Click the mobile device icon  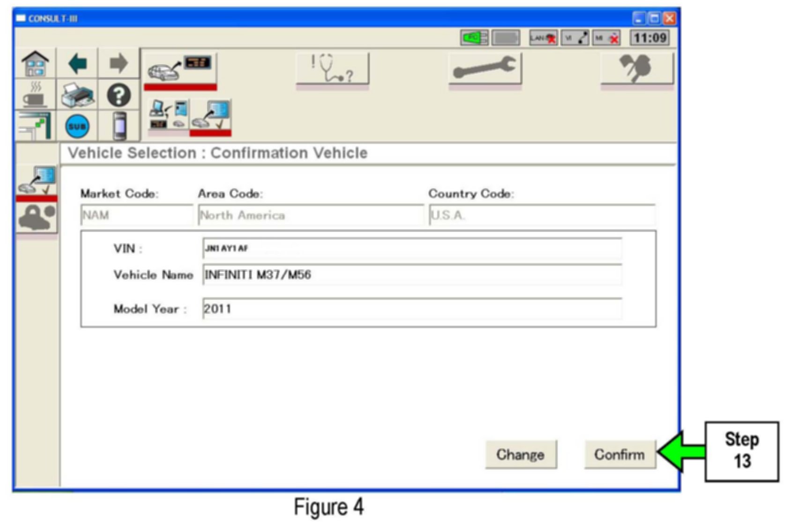click(x=119, y=126)
